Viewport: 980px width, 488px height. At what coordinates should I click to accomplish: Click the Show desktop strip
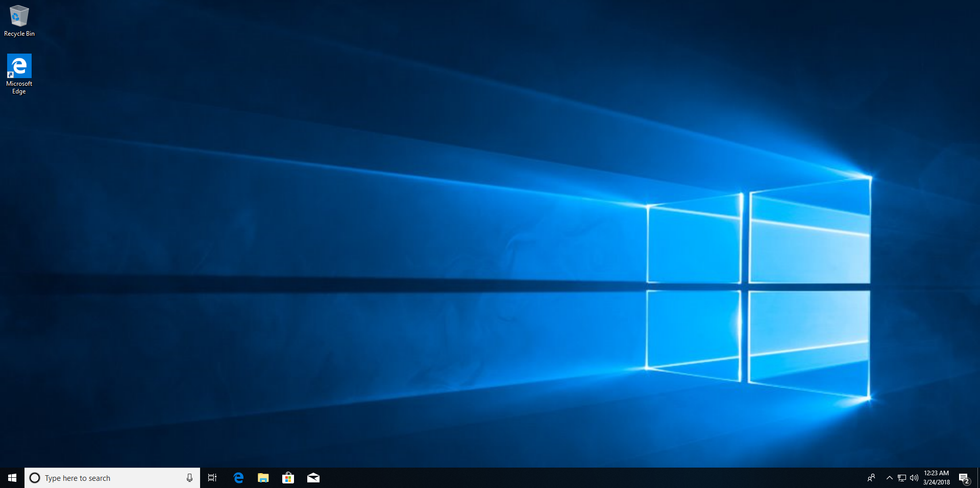978,478
